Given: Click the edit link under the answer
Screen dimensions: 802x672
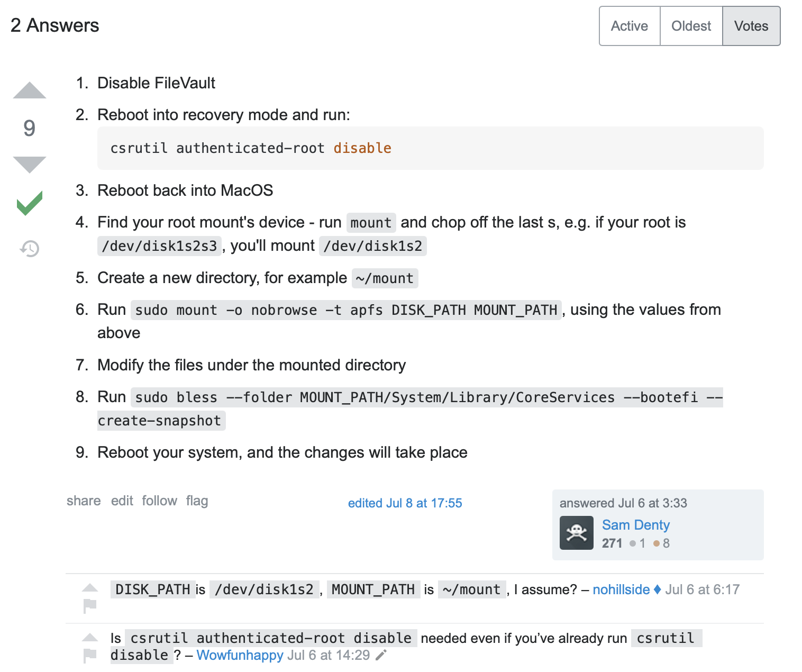Looking at the screenshot, I should point(122,501).
